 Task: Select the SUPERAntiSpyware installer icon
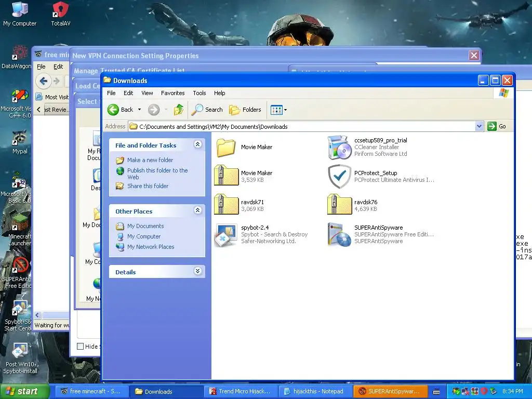339,234
